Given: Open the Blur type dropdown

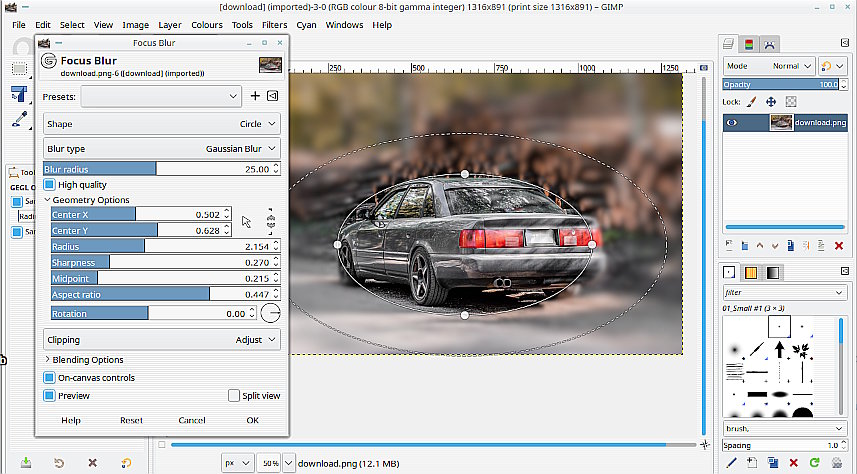Looking at the screenshot, I should pos(162,149).
